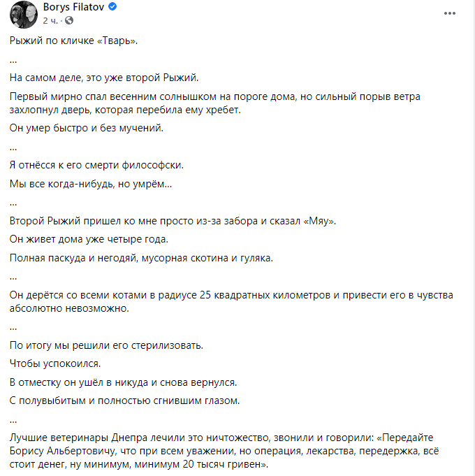Open the post options three-dot menu
The image size is (475, 476).
(x=448, y=14)
